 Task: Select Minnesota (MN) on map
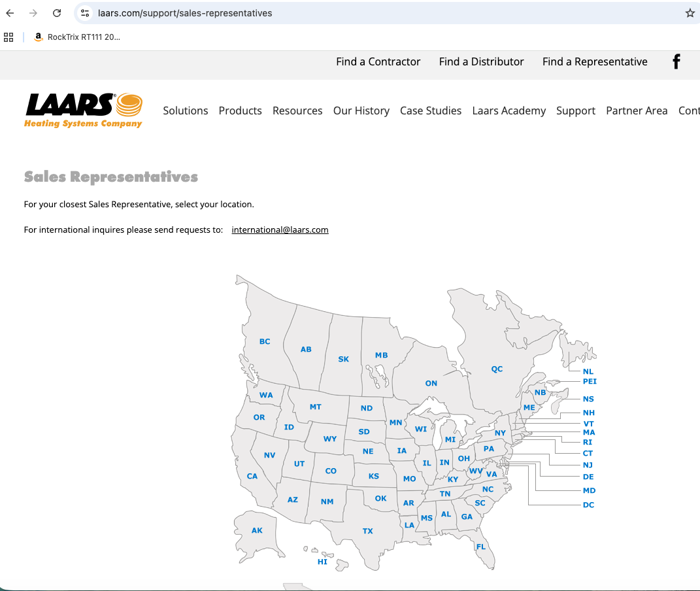coord(396,423)
